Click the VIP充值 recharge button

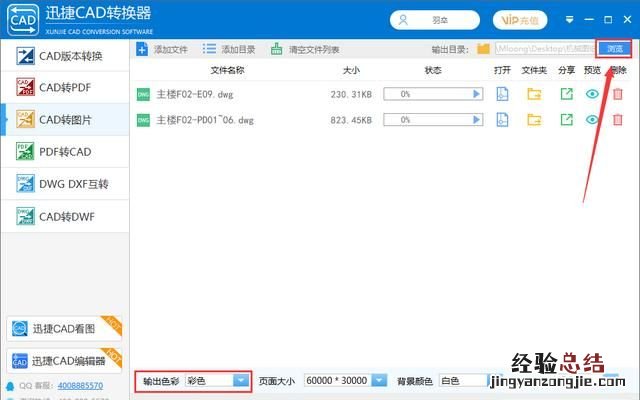click(520, 20)
